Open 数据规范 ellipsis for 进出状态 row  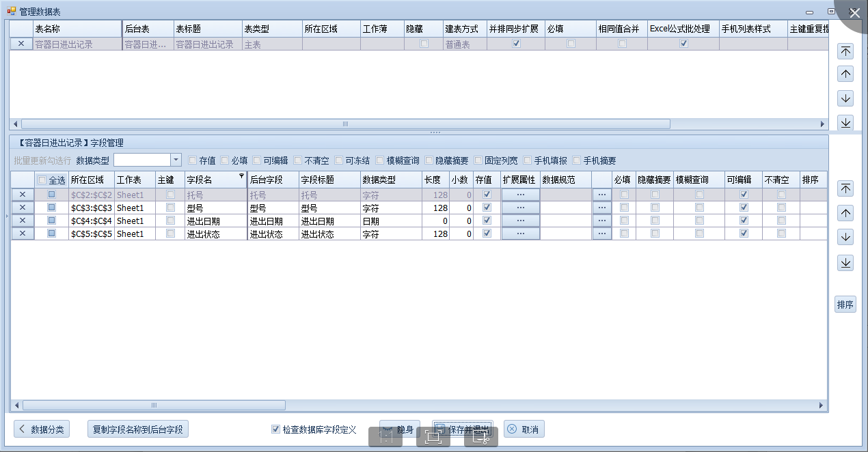pos(601,234)
